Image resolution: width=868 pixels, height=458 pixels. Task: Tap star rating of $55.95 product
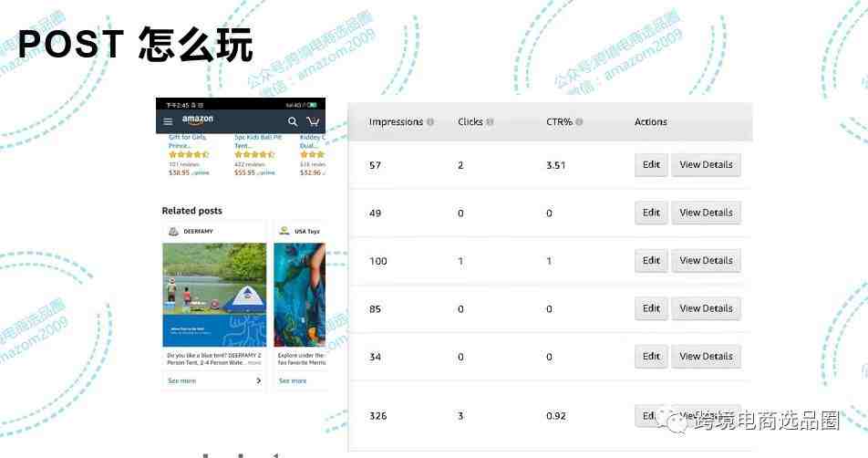tap(254, 154)
